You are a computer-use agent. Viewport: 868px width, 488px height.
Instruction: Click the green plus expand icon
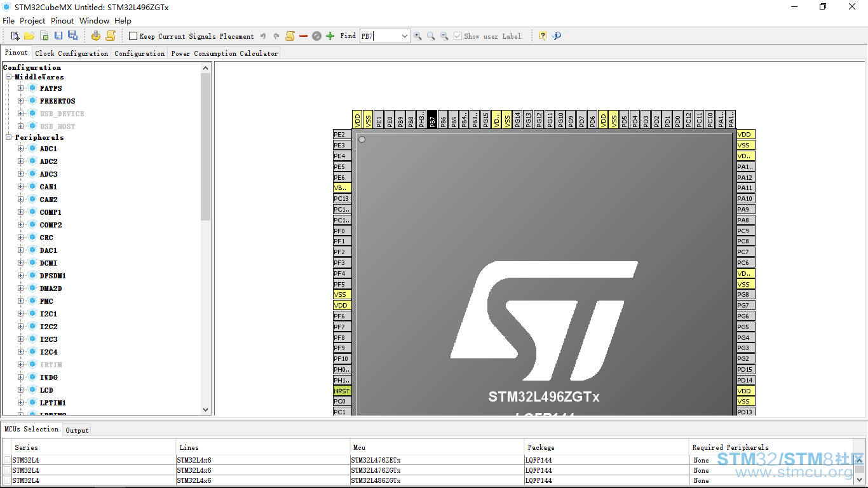click(x=330, y=36)
